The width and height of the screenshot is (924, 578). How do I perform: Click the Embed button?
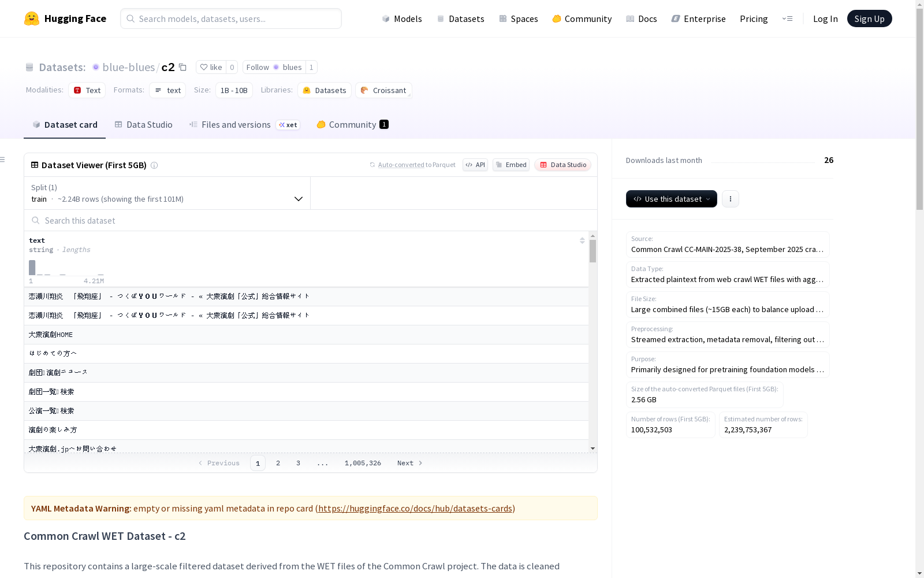[x=511, y=165]
